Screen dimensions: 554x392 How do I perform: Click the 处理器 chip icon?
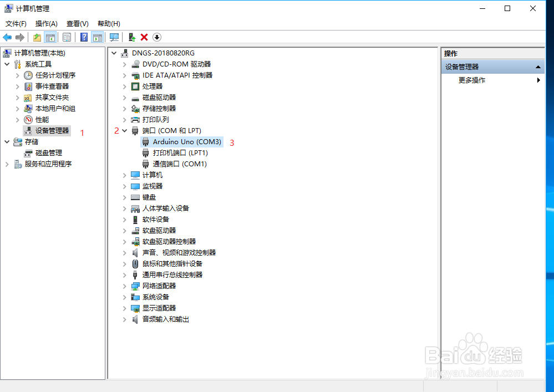coord(135,86)
